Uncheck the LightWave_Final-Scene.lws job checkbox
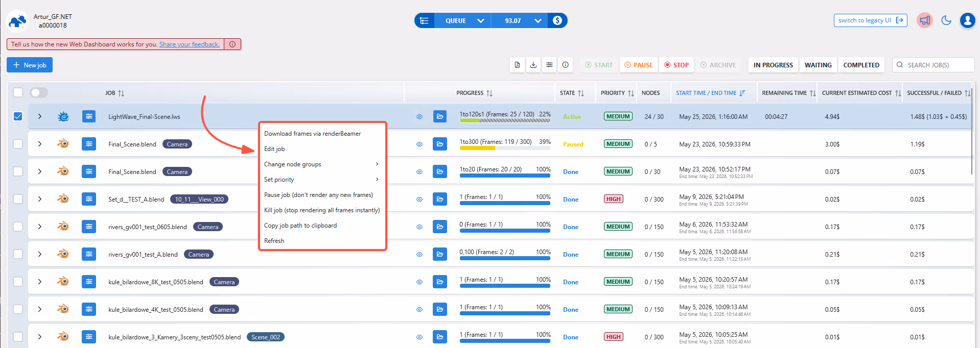 pyautogui.click(x=18, y=116)
